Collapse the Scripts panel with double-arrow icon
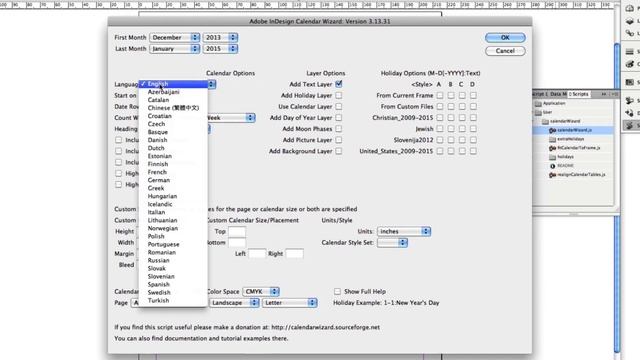Viewport: 640px width, 360px height. coord(604,94)
